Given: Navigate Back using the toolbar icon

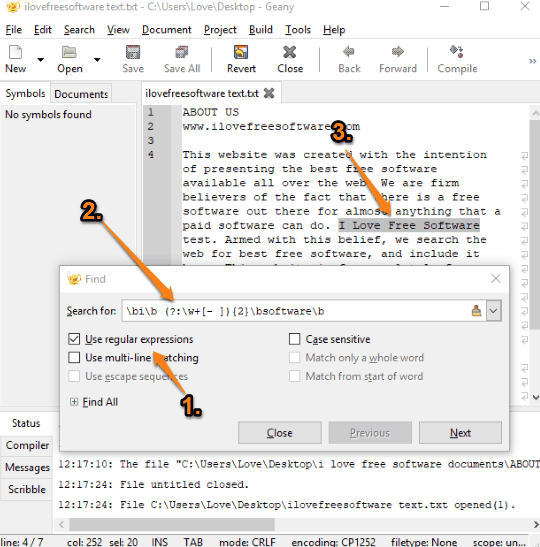Looking at the screenshot, I should 349,52.
